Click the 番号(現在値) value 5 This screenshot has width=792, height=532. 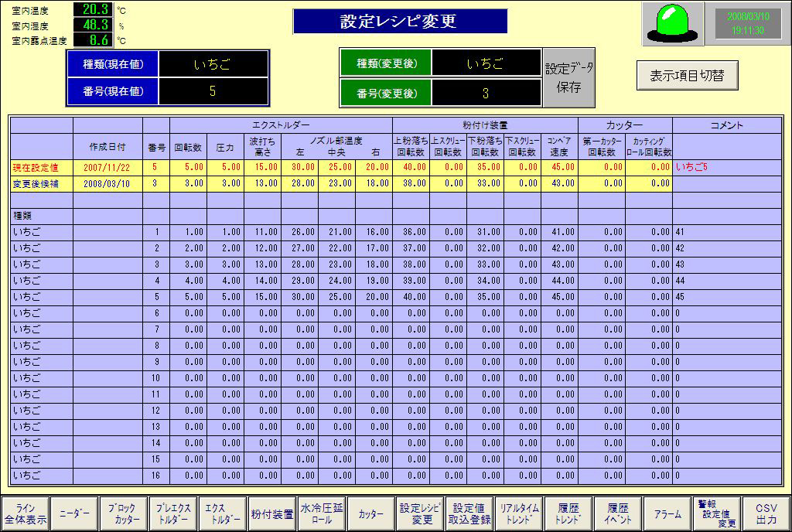(213, 91)
